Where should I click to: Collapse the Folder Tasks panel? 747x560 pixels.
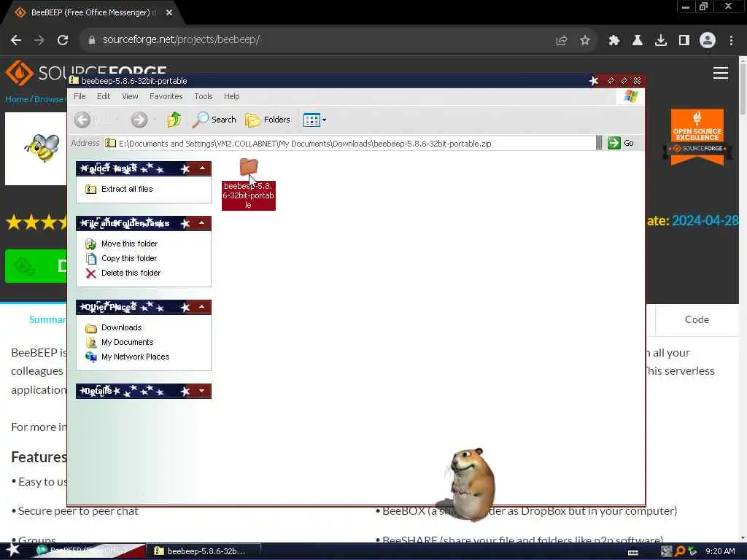click(203, 168)
